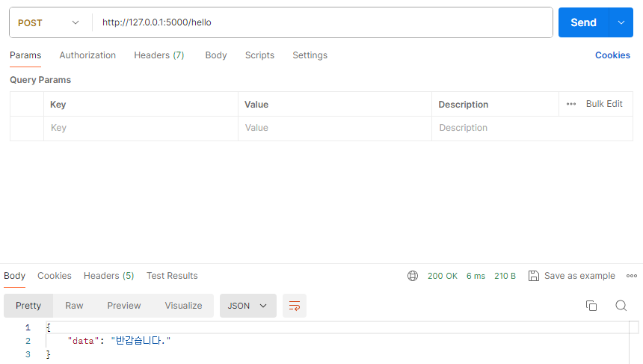Switch to the Scripts tab
Viewport: 643px width, 364px height.
coord(259,55)
